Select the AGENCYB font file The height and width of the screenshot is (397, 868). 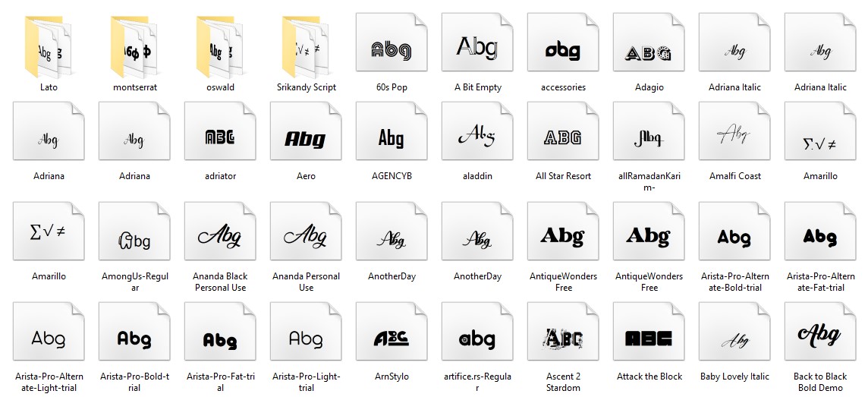pyautogui.click(x=392, y=137)
